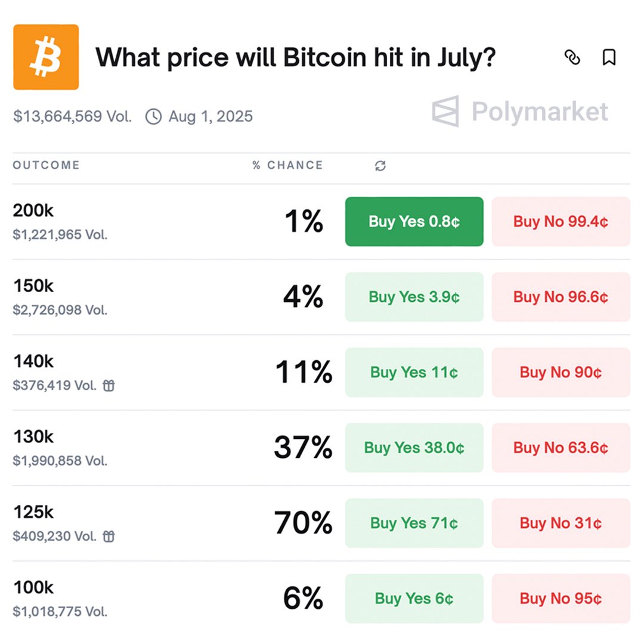Click the copy link icon
This screenshot has width=644, height=644.
tap(572, 57)
